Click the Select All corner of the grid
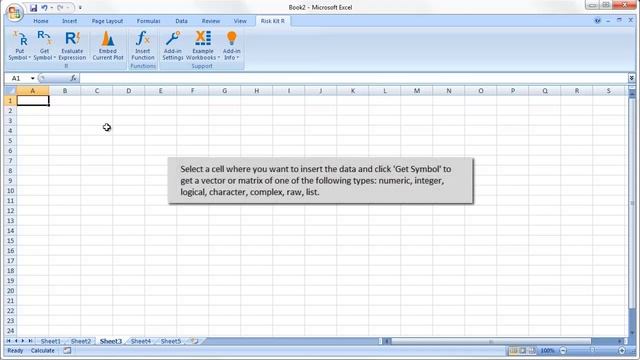Viewport: 640px width, 360px height. coord(10,91)
